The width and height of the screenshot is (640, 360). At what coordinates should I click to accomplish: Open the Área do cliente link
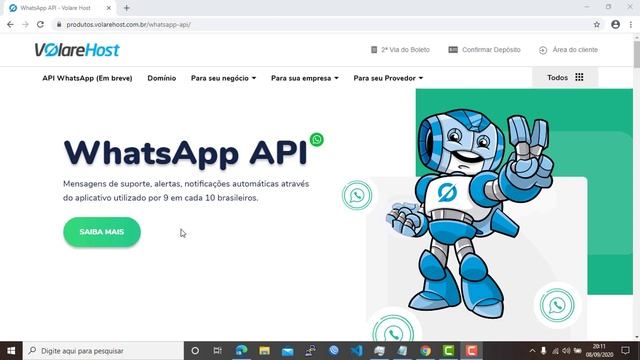tap(575, 50)
